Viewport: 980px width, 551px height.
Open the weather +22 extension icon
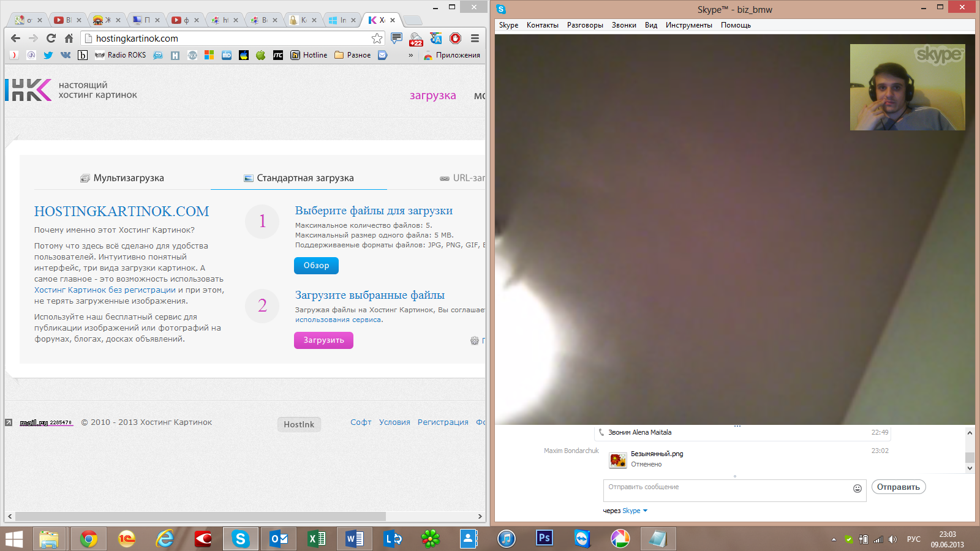click(x=417, y=39)
